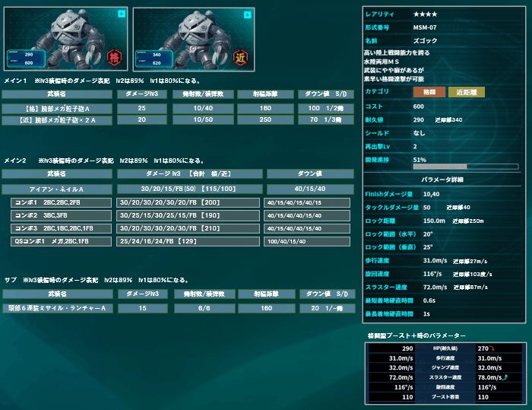532x410 pixels.
Task: Click the コスト label
Action: point(374,106)
